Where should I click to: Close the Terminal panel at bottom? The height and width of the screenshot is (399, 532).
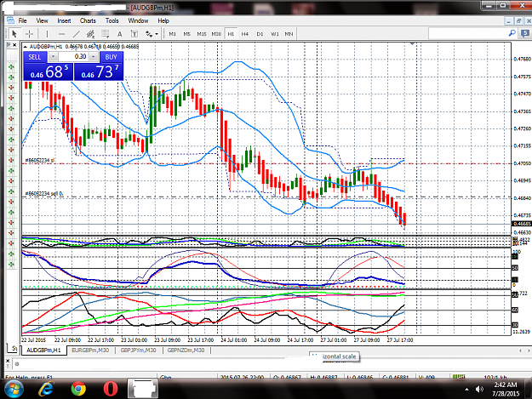pos(8,361)
